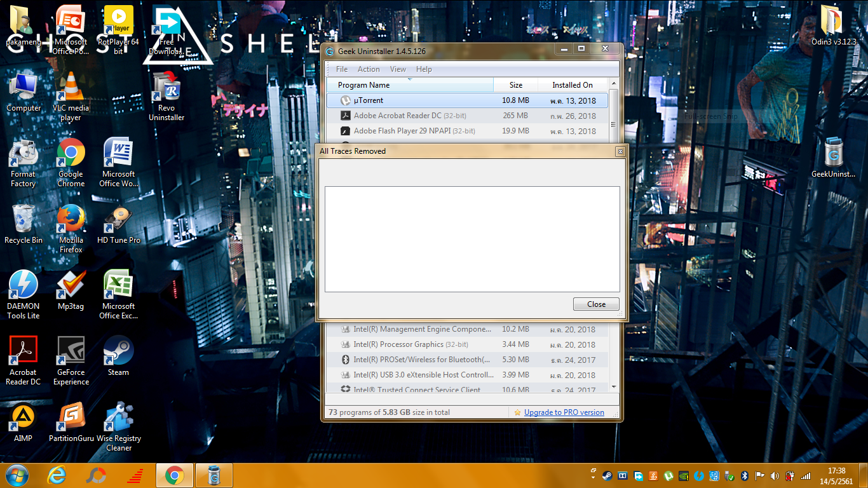Select the µTorrent row in program list
The height and width of the screenshot is (488, 868).
pos(467,100)
